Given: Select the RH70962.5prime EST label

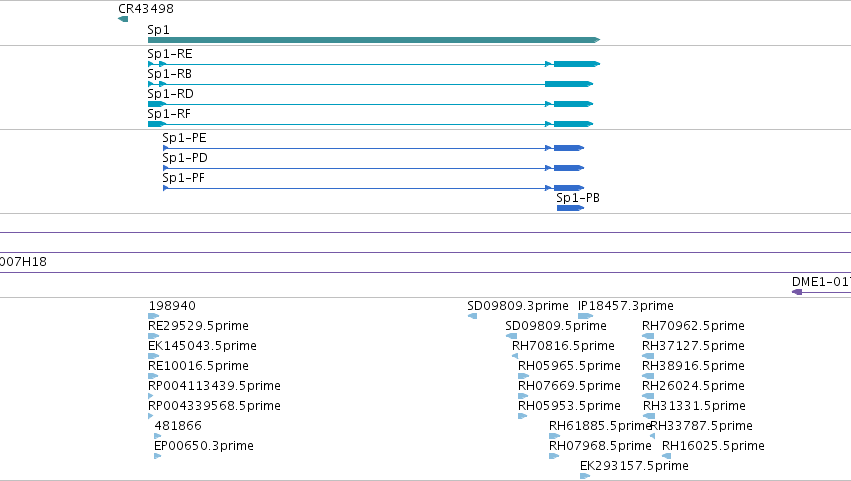Looking at the screenshot, I should pyautogui.click(x=693, y=326).
